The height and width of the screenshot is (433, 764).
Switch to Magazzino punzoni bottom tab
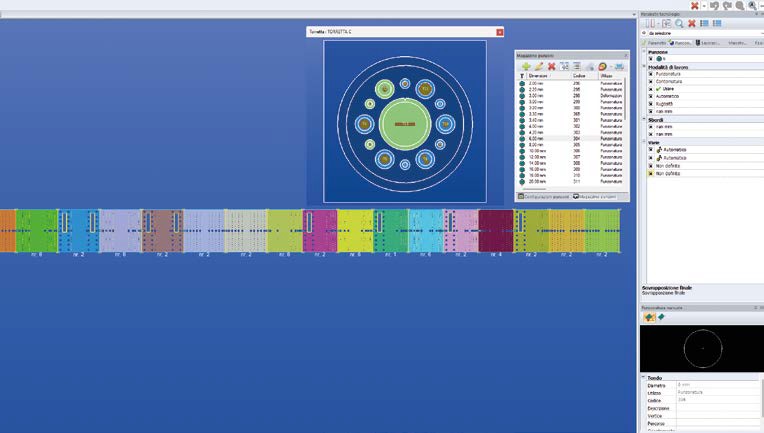click(595, 197)
